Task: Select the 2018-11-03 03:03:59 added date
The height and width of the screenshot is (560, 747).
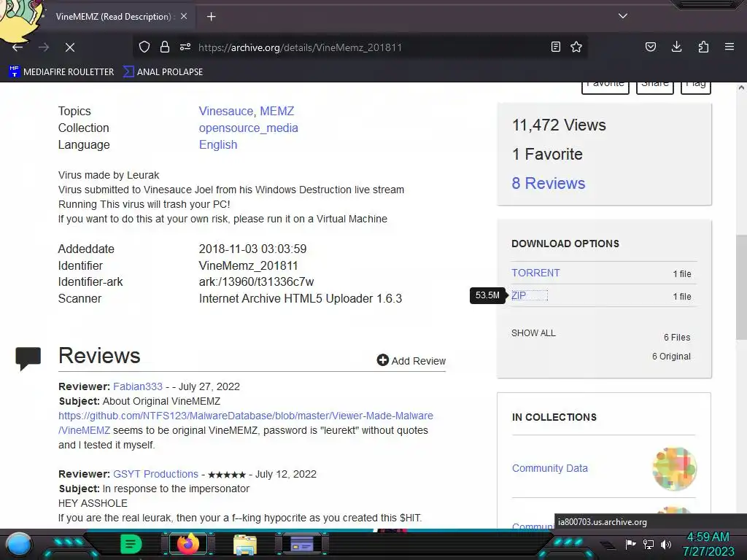Action: (x=252, y=249)
